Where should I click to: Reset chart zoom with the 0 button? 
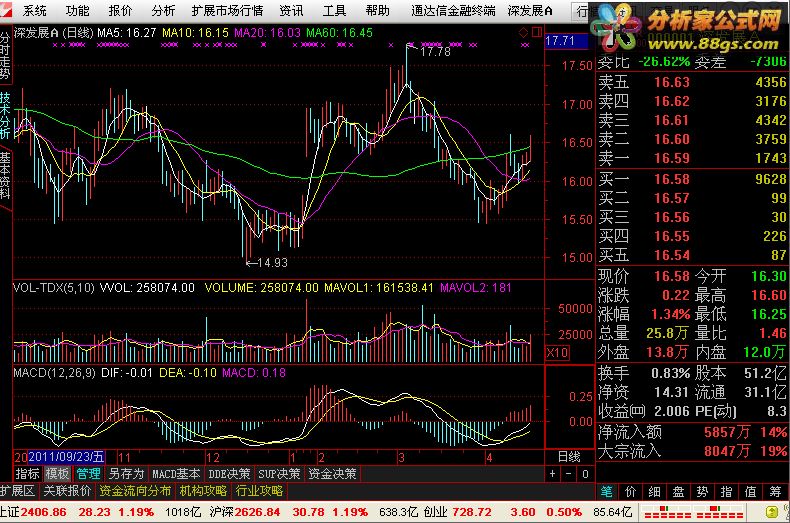coord(585,474)
